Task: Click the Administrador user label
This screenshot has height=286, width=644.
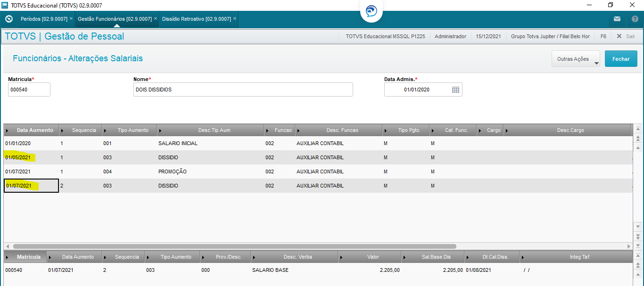Action: tap(450, 36)
